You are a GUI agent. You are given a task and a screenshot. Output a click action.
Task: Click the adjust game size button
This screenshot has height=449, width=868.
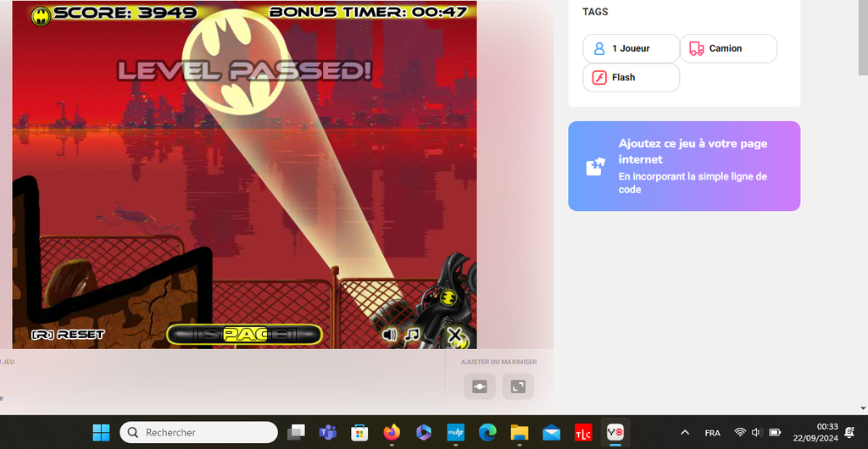tap(480, 386)
